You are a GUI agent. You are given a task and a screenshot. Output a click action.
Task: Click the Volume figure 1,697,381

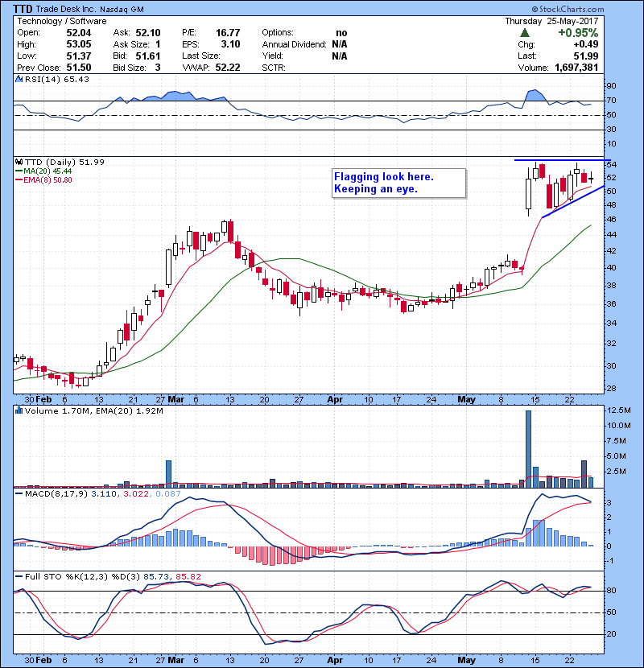point(576,68)
